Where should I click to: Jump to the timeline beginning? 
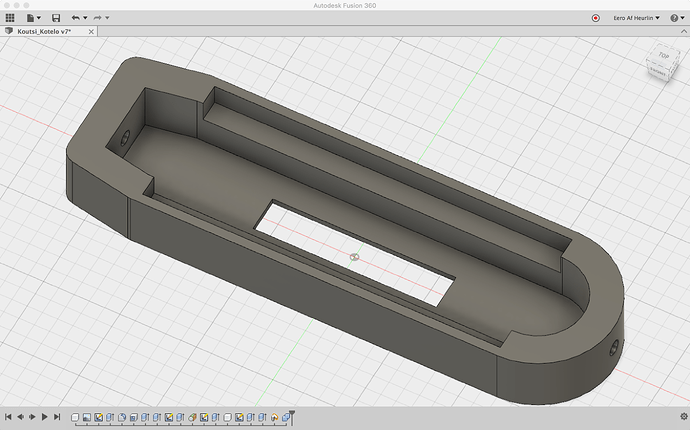point(8,416)
